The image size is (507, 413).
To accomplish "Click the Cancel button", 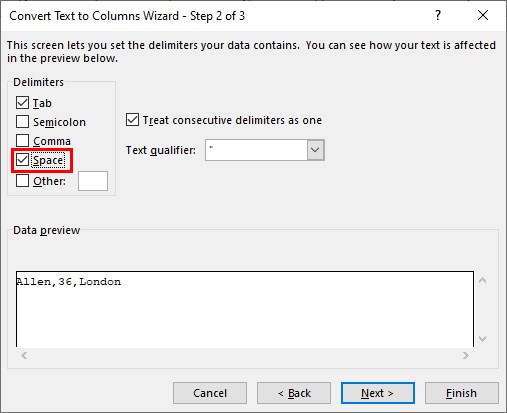I will tap(210, 393).
